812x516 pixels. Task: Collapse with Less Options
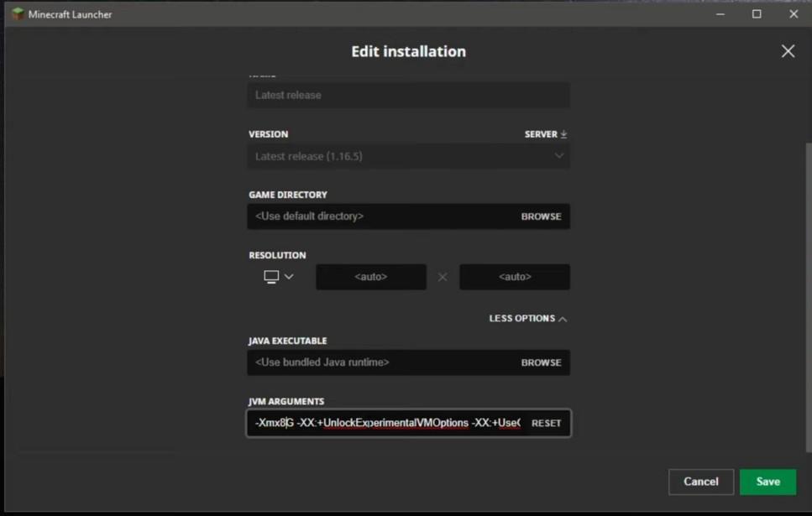527,318
